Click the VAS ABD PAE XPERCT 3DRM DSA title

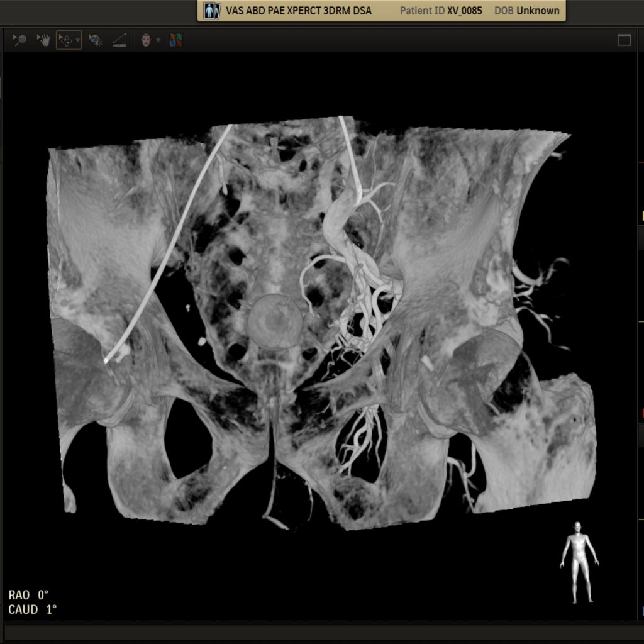(298, 11)
